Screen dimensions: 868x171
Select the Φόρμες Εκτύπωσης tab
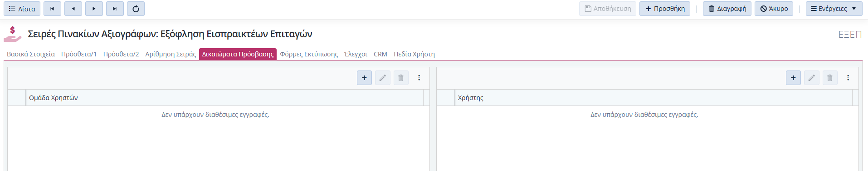tap(309, 54)
